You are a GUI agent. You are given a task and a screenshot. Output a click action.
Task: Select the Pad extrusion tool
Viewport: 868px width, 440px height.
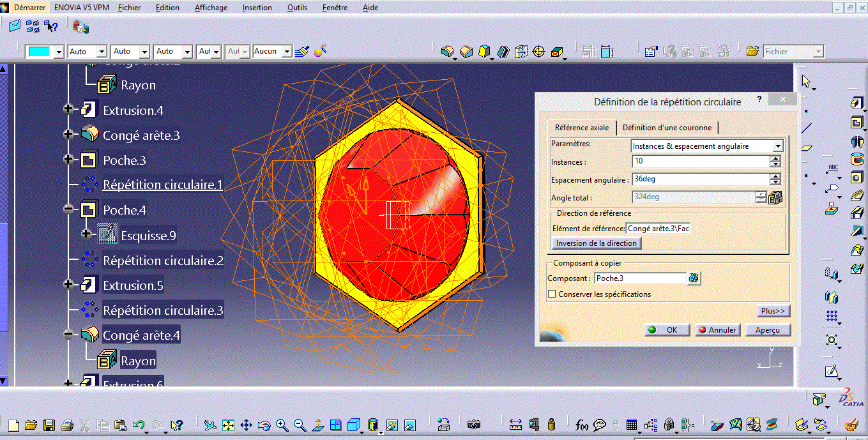coord(857,103)
